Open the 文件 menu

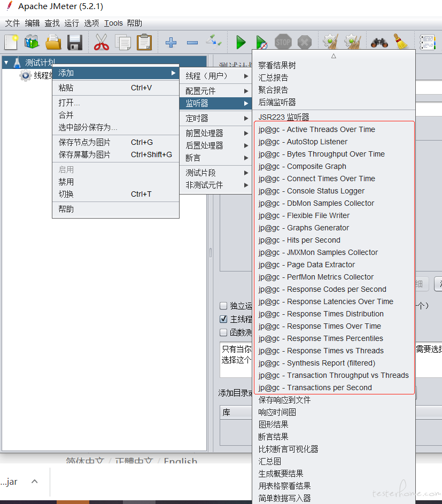click(12, 23)
